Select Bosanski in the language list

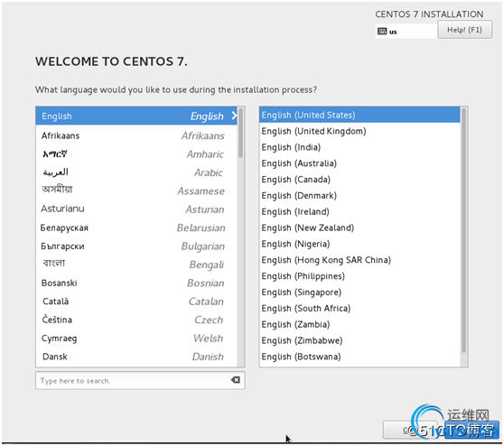point(136,283)
